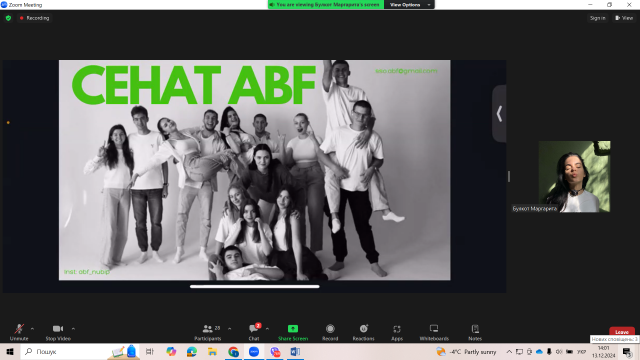
Task: Collapse the side panel with chevron arrow
Action: [x=499, y=114]
